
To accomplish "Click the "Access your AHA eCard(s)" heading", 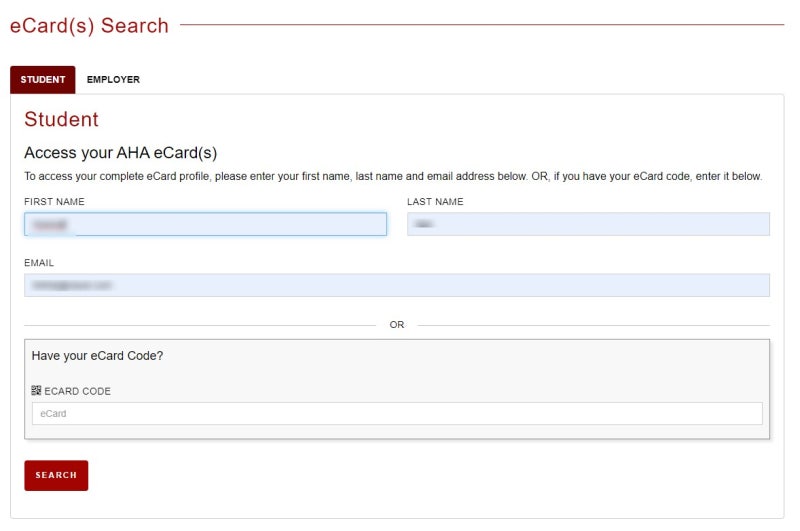I will click(x=120, y=153).
